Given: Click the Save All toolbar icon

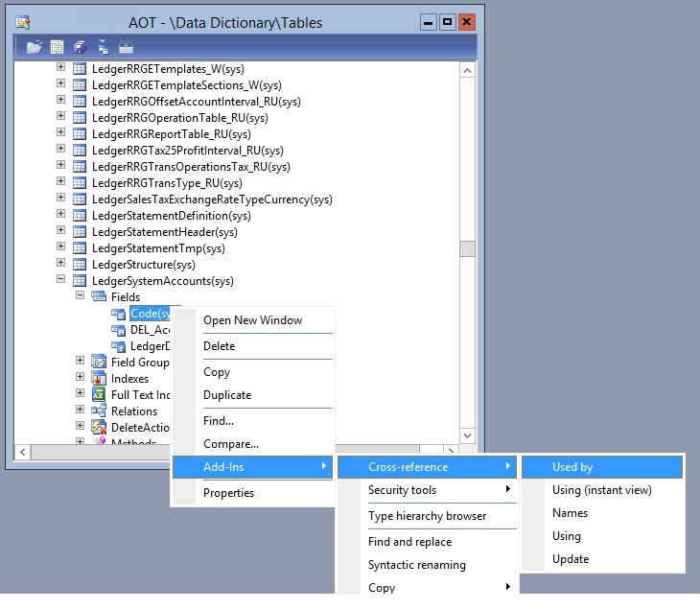Looking at the screenshot, I should click(x=81, y=47).
